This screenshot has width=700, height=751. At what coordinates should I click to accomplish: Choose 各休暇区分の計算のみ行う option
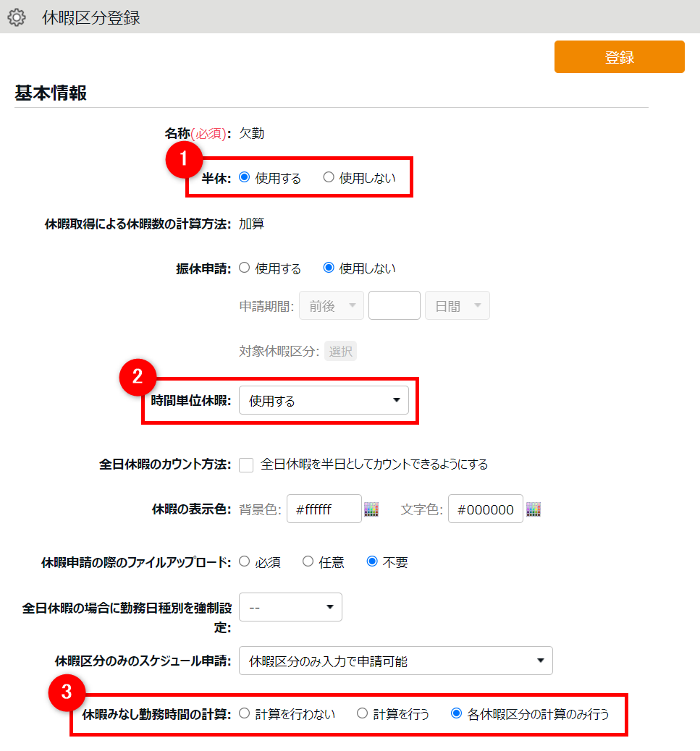(457, 714)
